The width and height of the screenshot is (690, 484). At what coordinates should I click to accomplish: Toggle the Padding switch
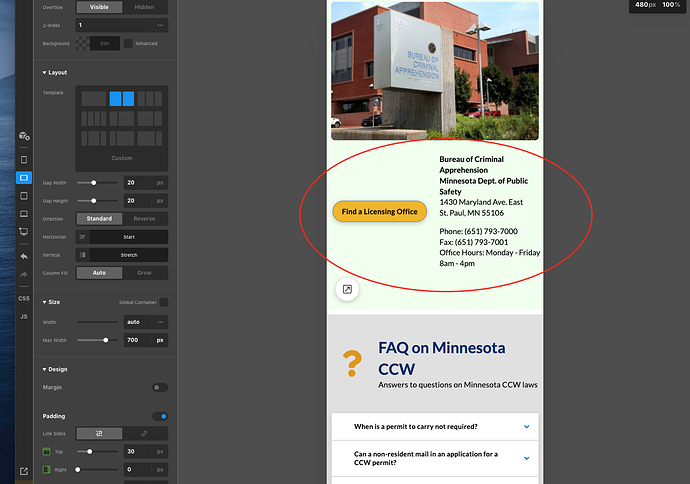tap(160, 416)
